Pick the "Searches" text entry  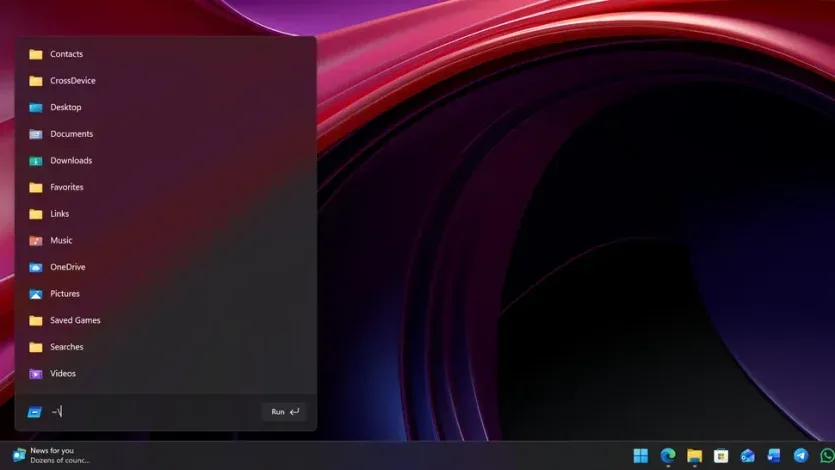[x=67, y=347]
